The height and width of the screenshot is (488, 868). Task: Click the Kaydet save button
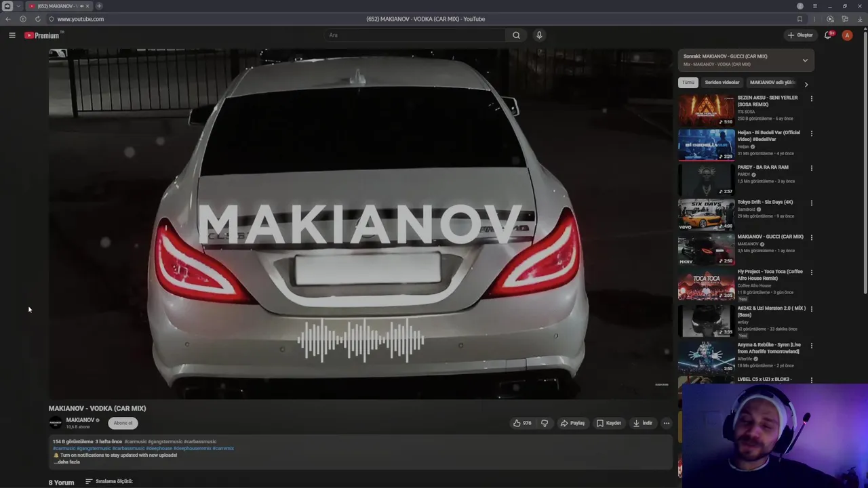click(x=609, y=423)
